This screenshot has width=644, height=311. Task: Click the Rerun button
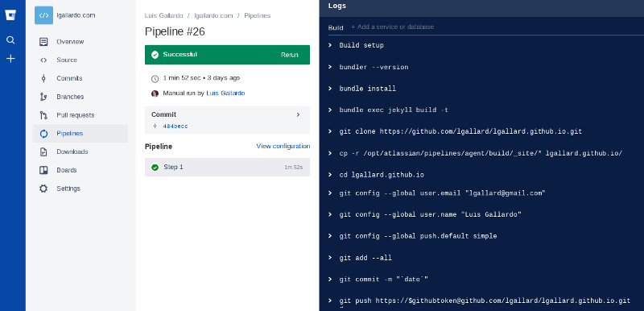coord(290,55)
